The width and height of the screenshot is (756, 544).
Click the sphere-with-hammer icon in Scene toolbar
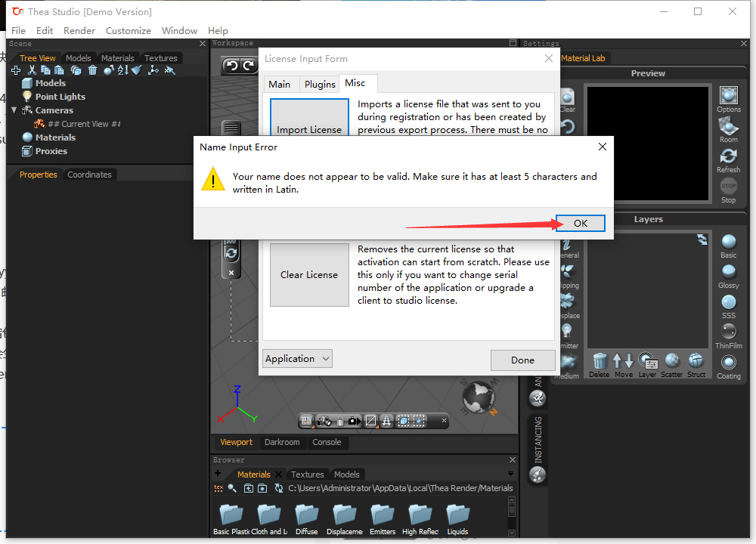click(x=109, y=70)
